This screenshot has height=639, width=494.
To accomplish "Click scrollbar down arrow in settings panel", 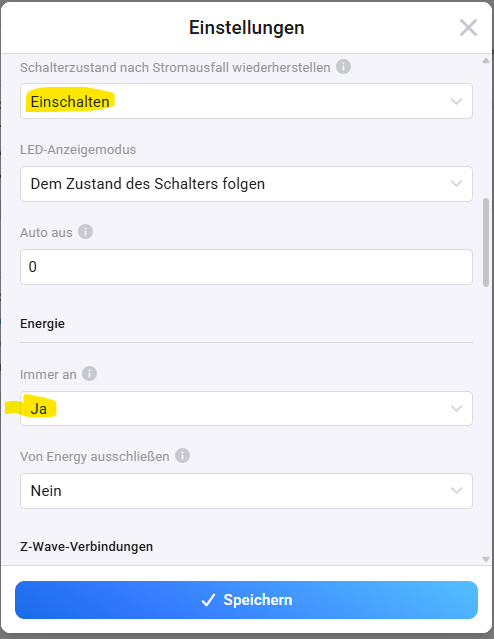I will point(485,559).
